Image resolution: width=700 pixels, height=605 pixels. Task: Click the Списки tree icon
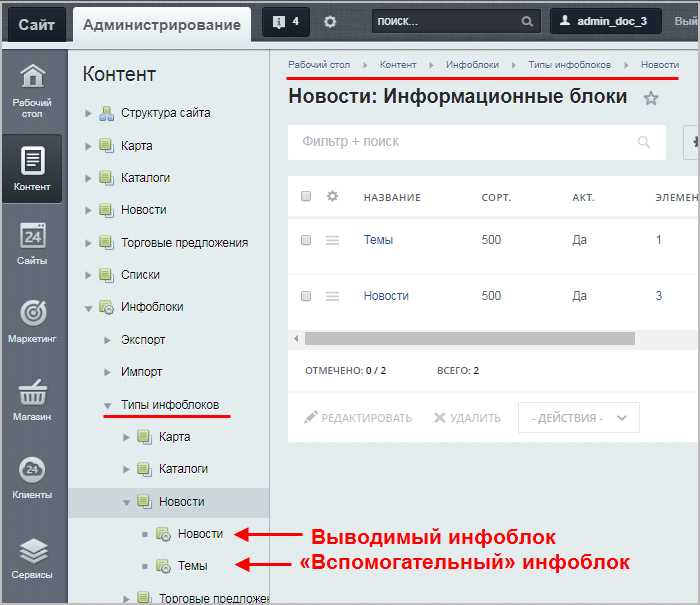pos(106,275)
